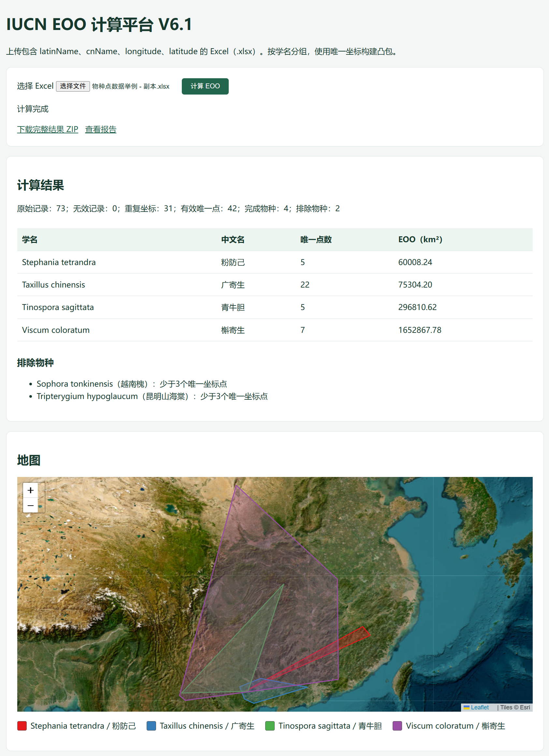Zoom out on the map
Screen dimensions: 549x756
(30, 505)
